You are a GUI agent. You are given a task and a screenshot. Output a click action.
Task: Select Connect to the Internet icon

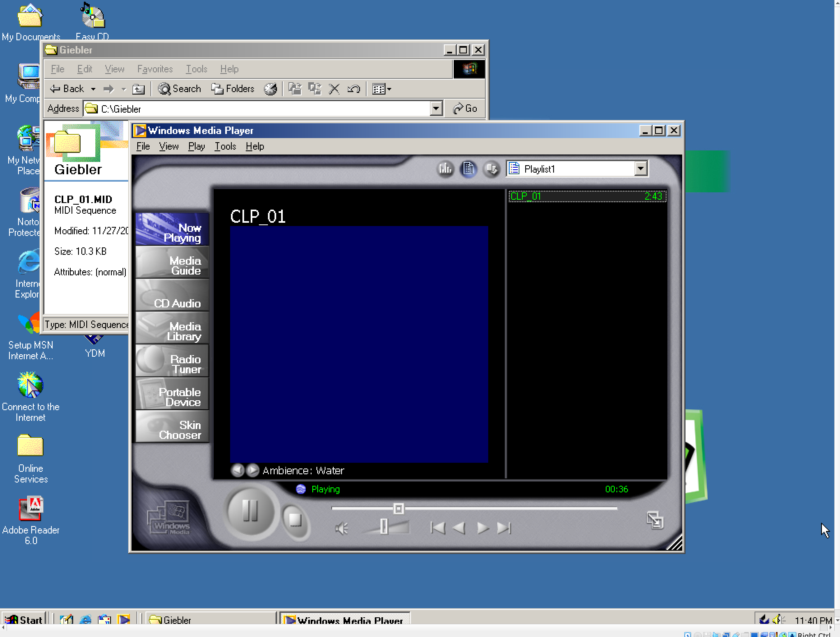coord(30,397)
